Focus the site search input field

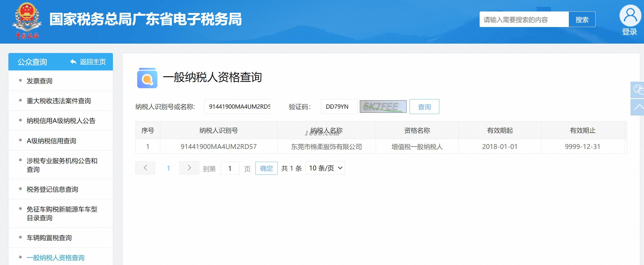click(524, 19)
